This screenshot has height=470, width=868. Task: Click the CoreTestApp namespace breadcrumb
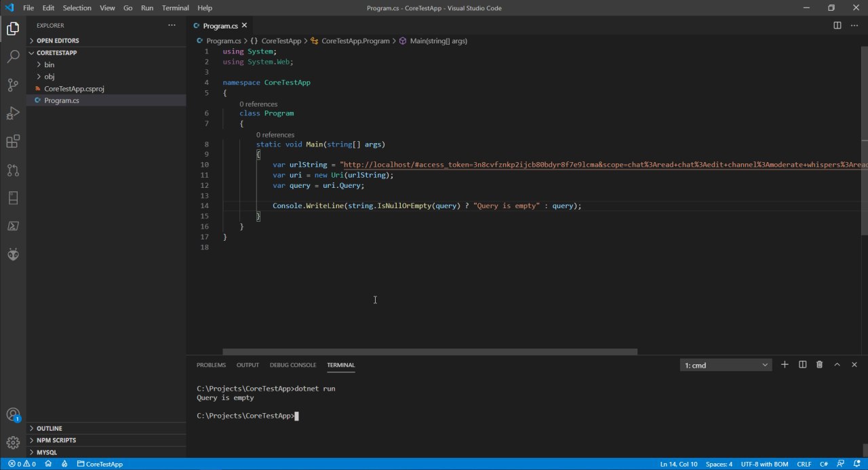tap(276, 41)
